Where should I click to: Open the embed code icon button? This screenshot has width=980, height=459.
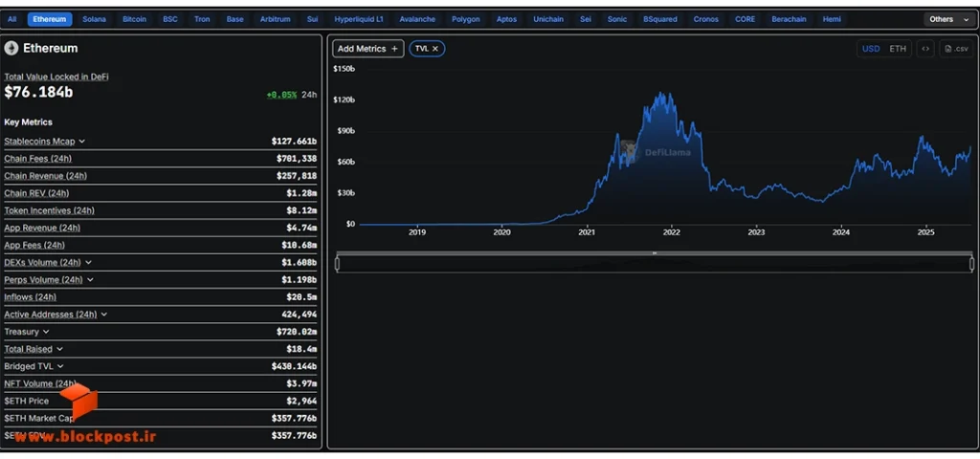(x=925, y=49)
